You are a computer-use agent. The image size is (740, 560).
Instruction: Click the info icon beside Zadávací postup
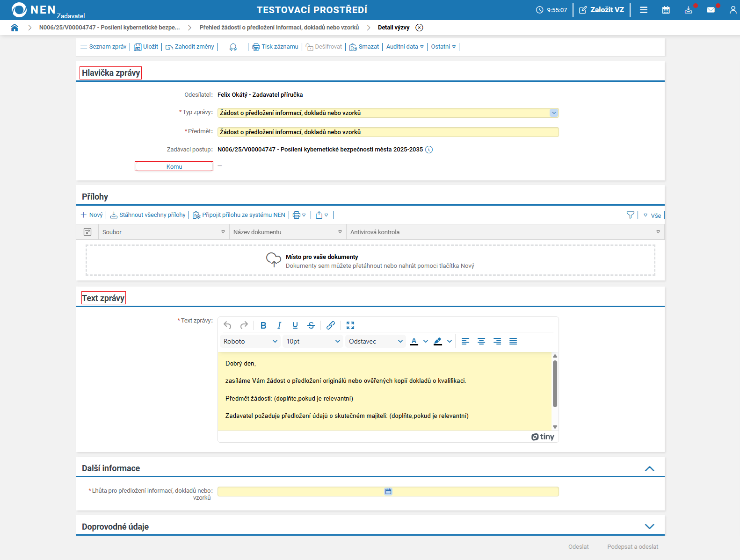tap(429, 150)
